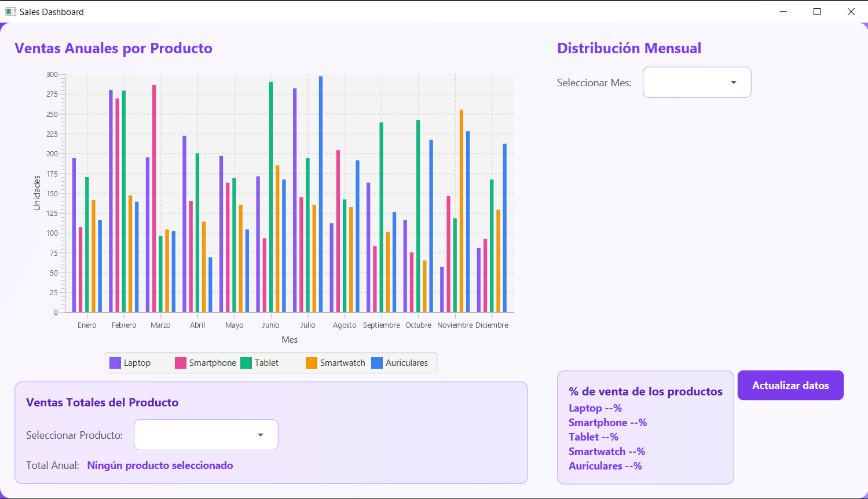868x499 pixels.
Task: Click the orange Smartwatch bar in Noviembre
Action: tap(462, 211)
